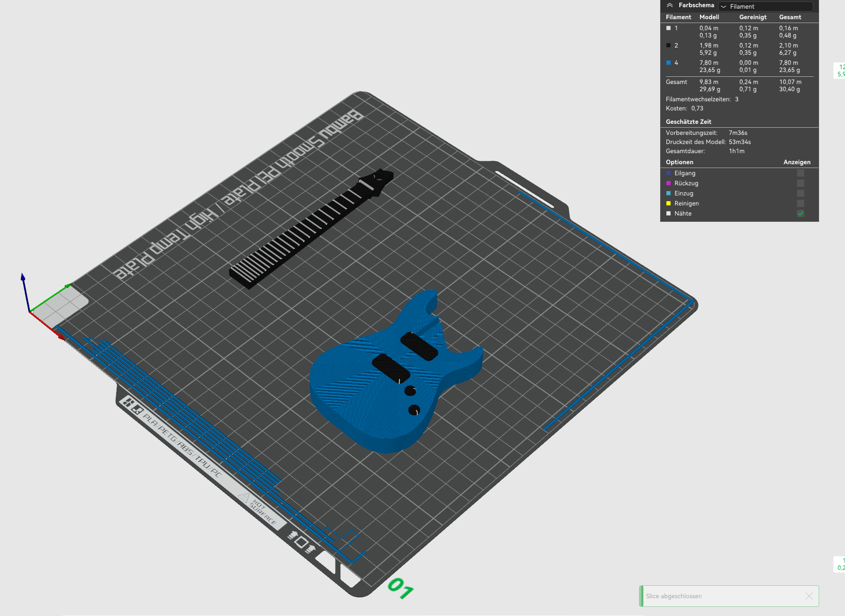The image size is (845, 616).
Task: Click the Anzeigen column heading
Action: click(x=797, y=162)
